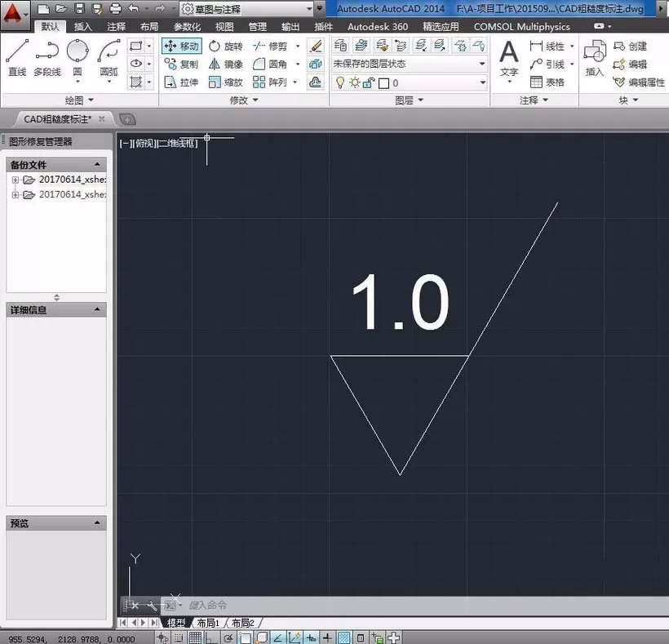Viewport: 669px width, 644px height.
Task: Switch to the 布局1 layout tab
Action: [208, 623]
